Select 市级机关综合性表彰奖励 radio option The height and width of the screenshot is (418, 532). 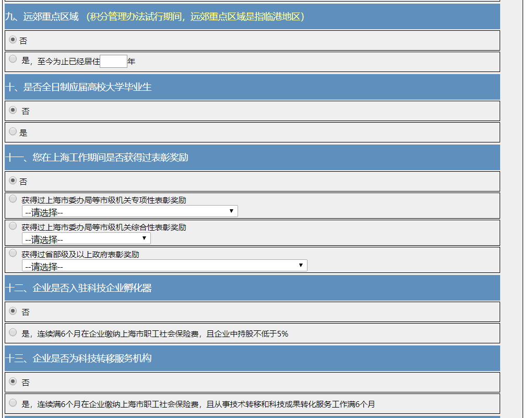[13, 225]
